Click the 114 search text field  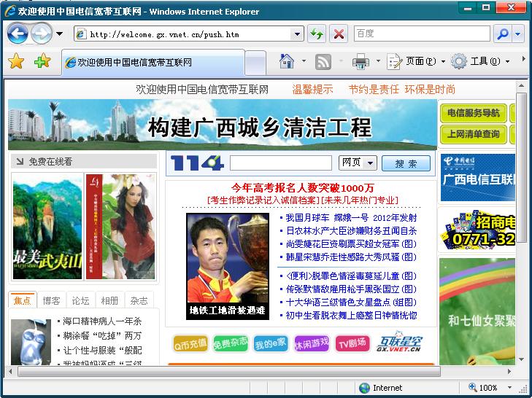coord(280,163)
